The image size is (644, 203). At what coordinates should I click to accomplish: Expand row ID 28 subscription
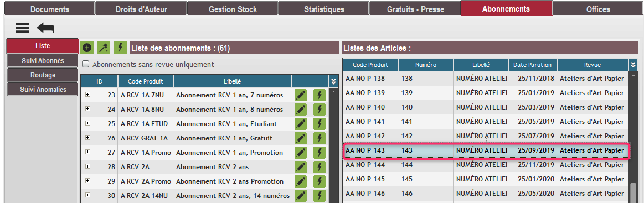88,166
